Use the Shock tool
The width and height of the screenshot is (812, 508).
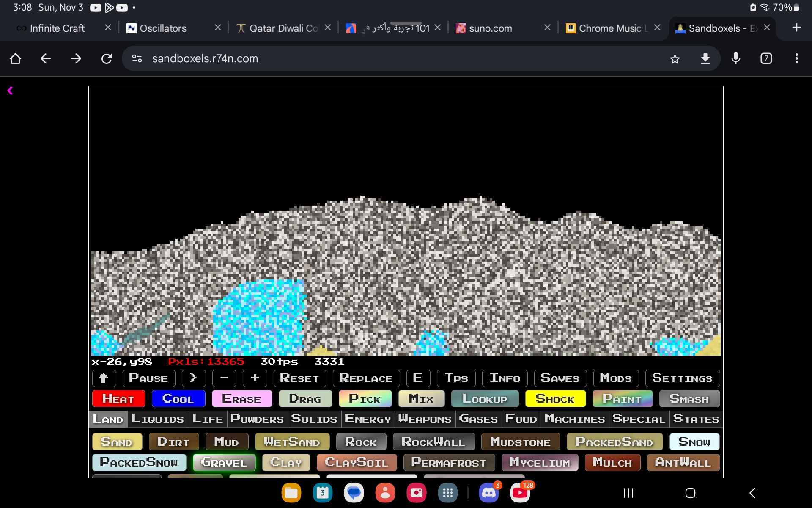555,398
